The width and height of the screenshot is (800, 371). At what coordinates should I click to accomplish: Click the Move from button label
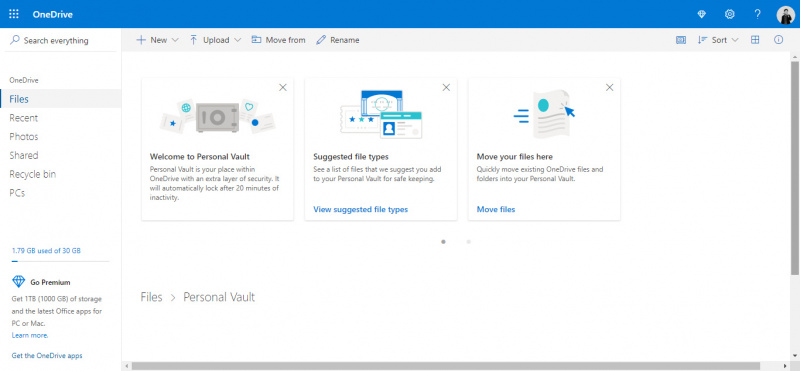point(285,40)
